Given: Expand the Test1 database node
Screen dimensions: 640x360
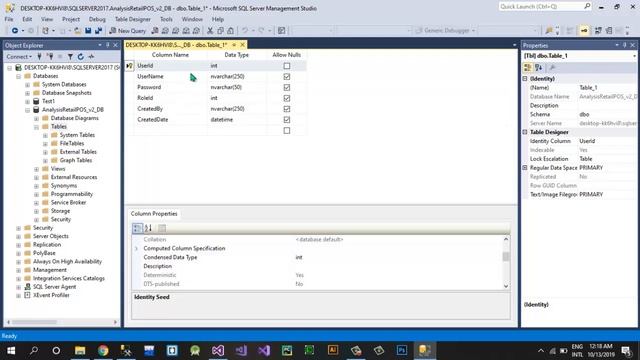Looking at the screenshot, I should 27,101.
